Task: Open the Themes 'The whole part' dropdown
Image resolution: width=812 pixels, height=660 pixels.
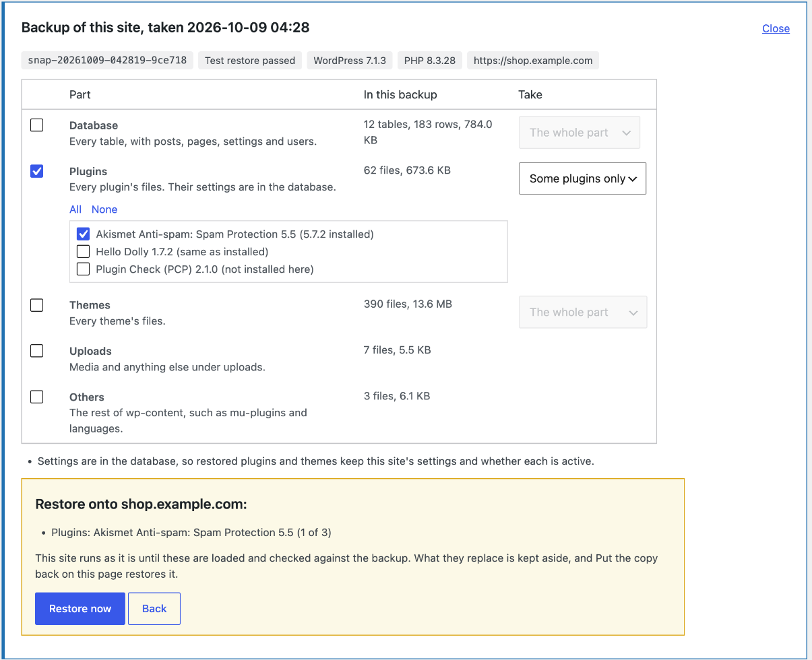Action: point(582,312)
